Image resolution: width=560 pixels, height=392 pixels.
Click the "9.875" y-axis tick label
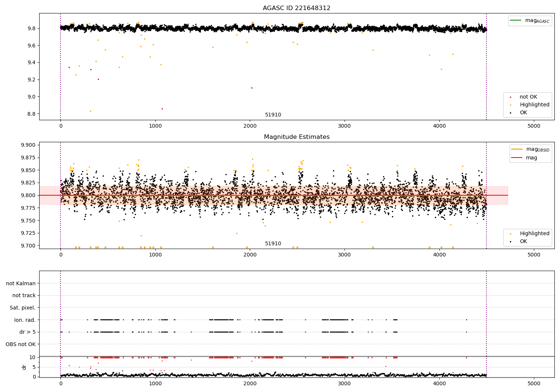(28, 158)
